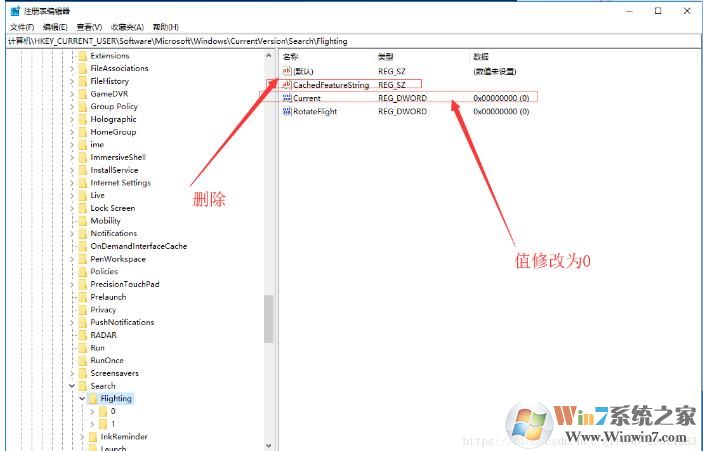This screenshot has height=451, width=703.
Task: Select the Run registry key
Action: 97,348
